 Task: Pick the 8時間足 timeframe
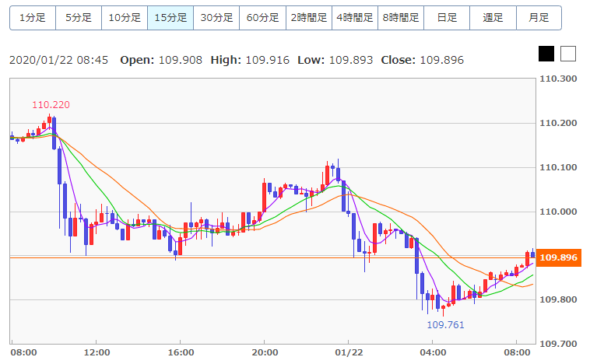click(x=401, y=18)
